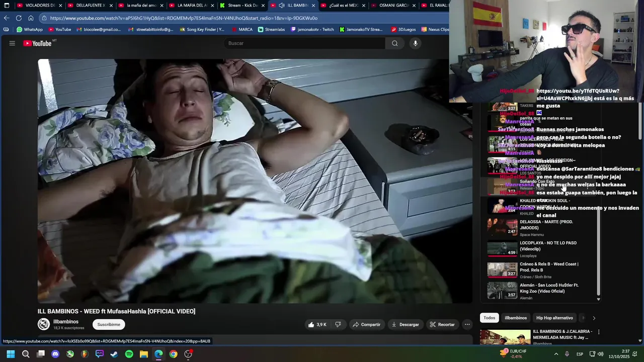Open 3DJuegos bookmark

pyautogui.click(x=404, y=30)
